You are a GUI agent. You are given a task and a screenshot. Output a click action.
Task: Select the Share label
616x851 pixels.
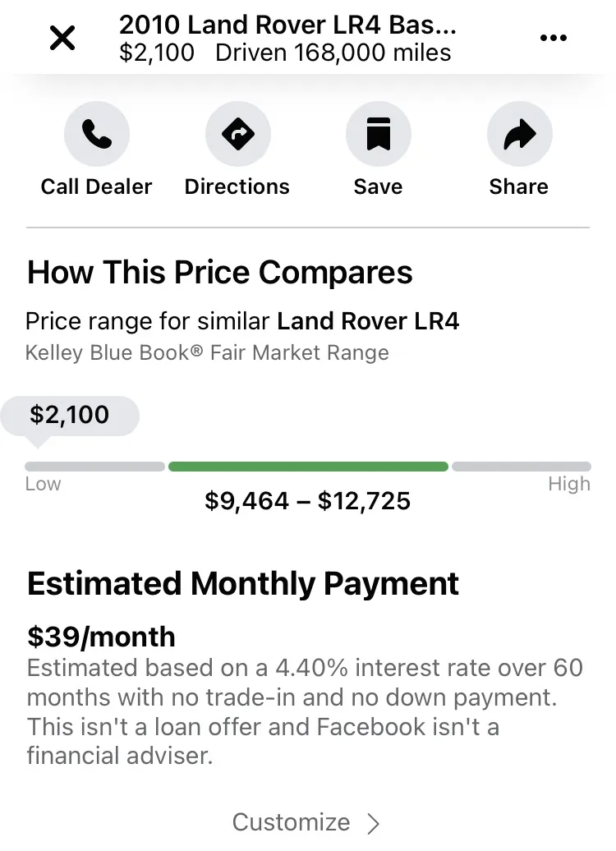519,186
